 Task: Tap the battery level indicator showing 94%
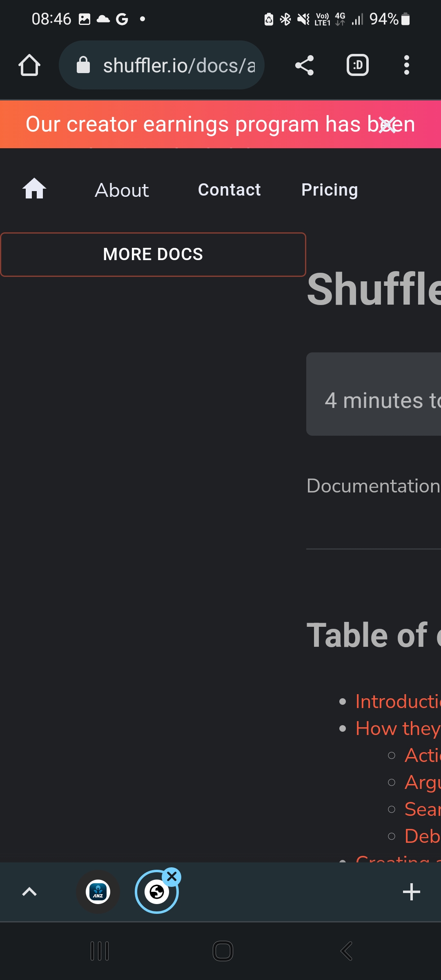(383, 18)
